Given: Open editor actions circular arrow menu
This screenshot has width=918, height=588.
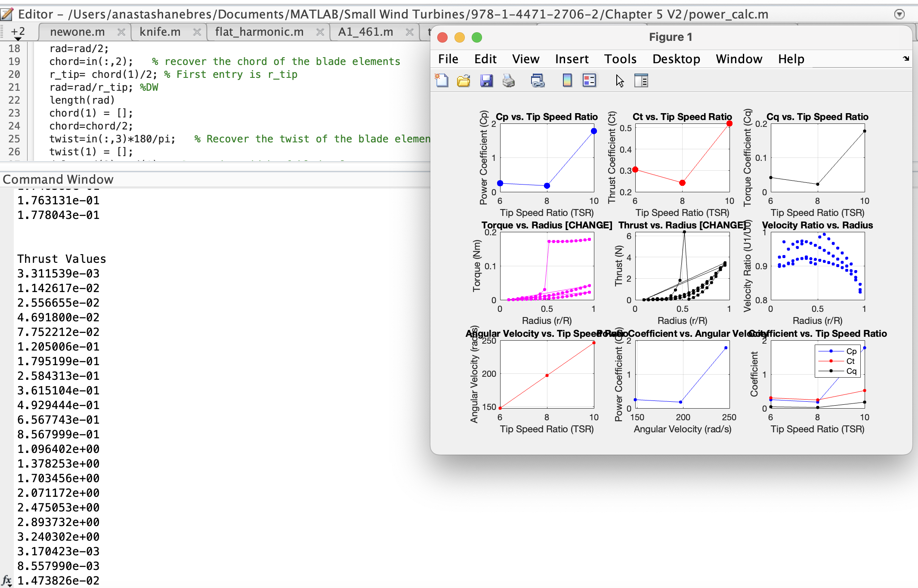Looking at the screenshot, I should click(899, 14).
